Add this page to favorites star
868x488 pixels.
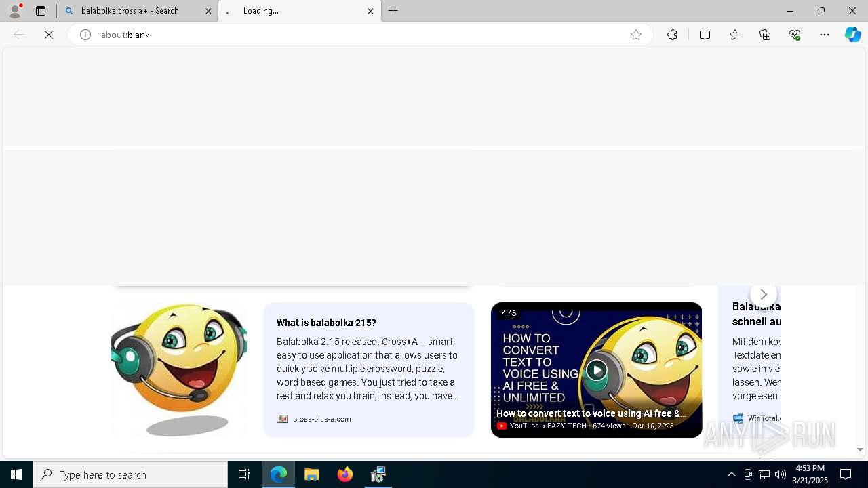pyautogui.click(x=636, y=35)
